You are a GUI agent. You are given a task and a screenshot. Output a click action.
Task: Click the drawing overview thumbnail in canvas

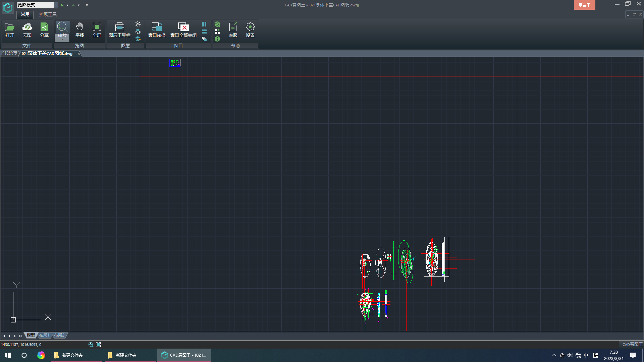pos(174,63)
